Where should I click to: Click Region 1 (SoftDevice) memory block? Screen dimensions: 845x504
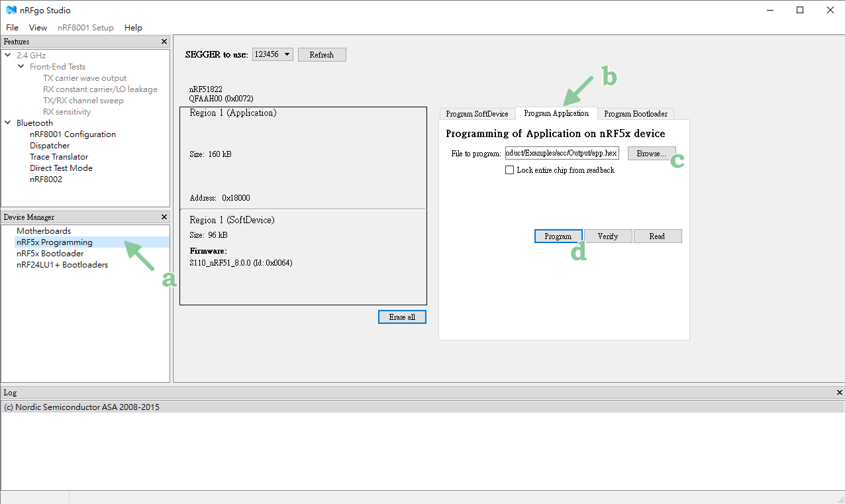(303, 257)
